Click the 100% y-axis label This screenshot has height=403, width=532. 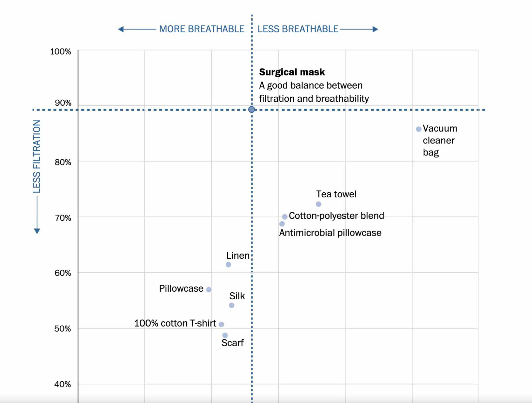click(x=61, y=52)
